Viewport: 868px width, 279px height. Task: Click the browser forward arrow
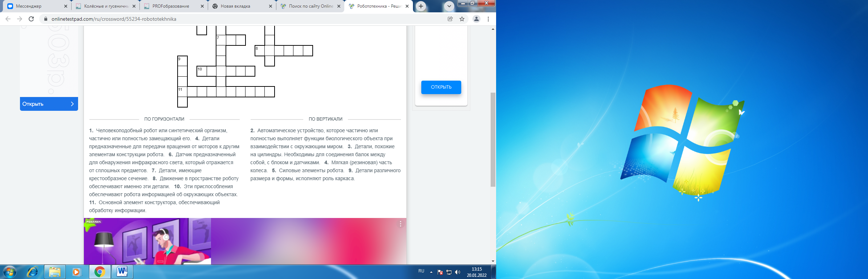(x=20, y=19)
